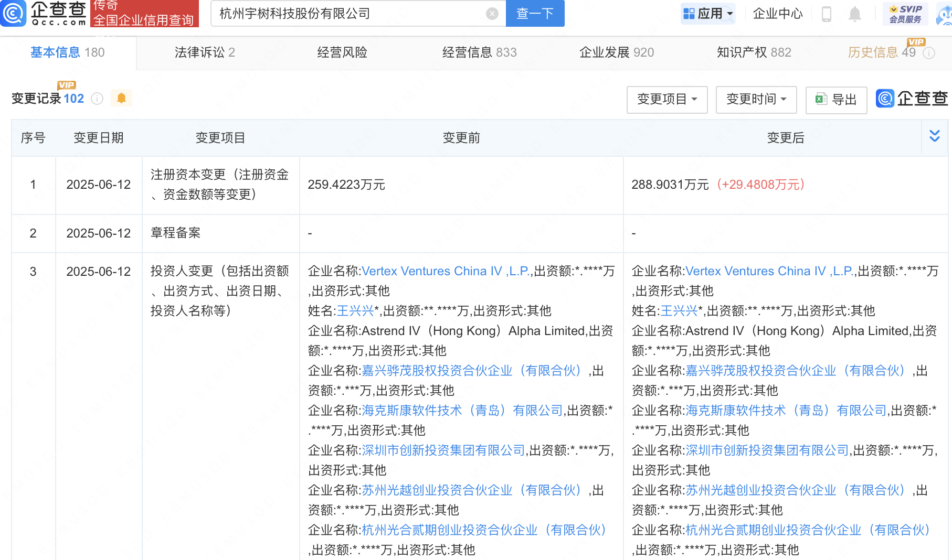Open 海克斯康软件技术（青岛）有限公司 link in 变更后 column
This screenshot has height=560, width=952.
pos(786,411)
